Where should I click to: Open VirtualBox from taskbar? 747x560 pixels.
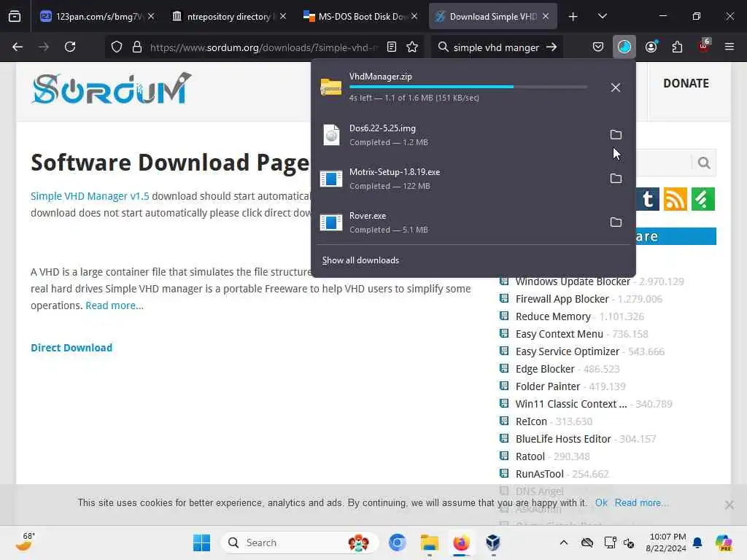pos(493,542)
